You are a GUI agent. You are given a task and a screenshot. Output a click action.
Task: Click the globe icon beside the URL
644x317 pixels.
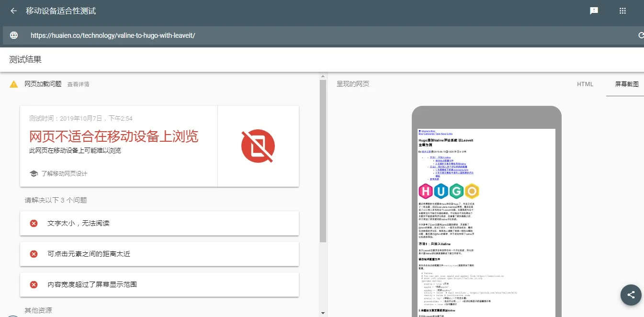point(14,35)
